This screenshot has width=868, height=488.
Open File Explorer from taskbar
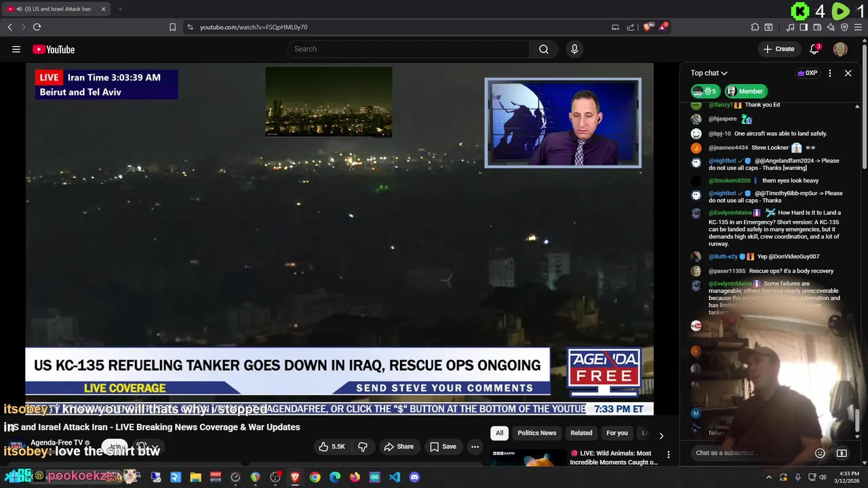pyautogui.click(x=195, y=477)
